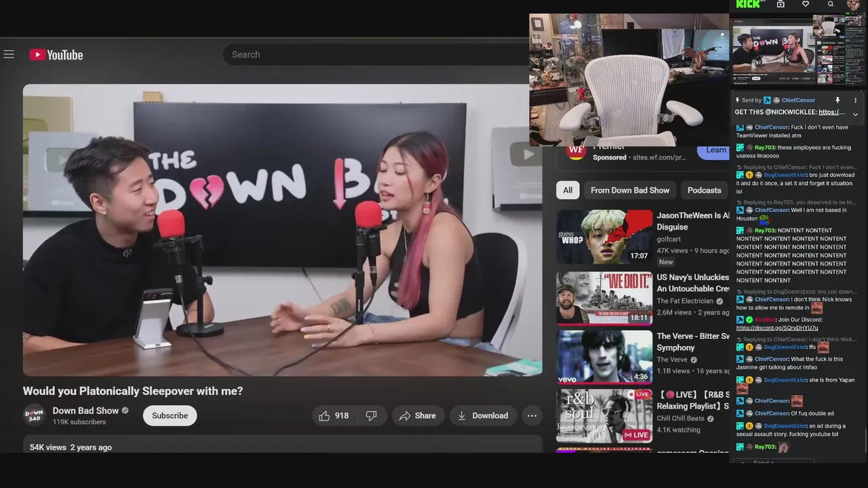Click the video title text
Screen dimensions: 868x488
click(x=133, y=391)
